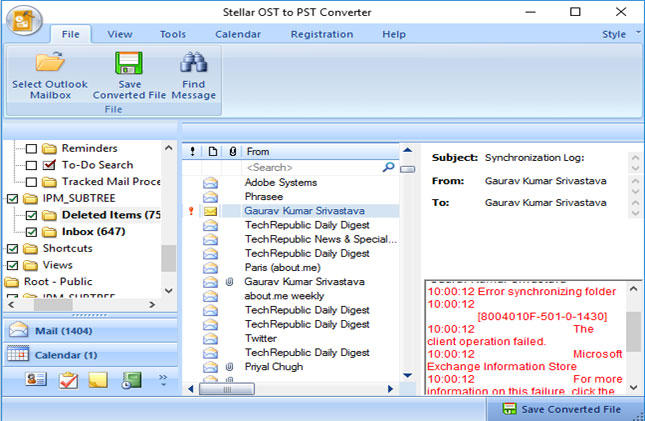Click message list left scroll arrow

point(190,389)
